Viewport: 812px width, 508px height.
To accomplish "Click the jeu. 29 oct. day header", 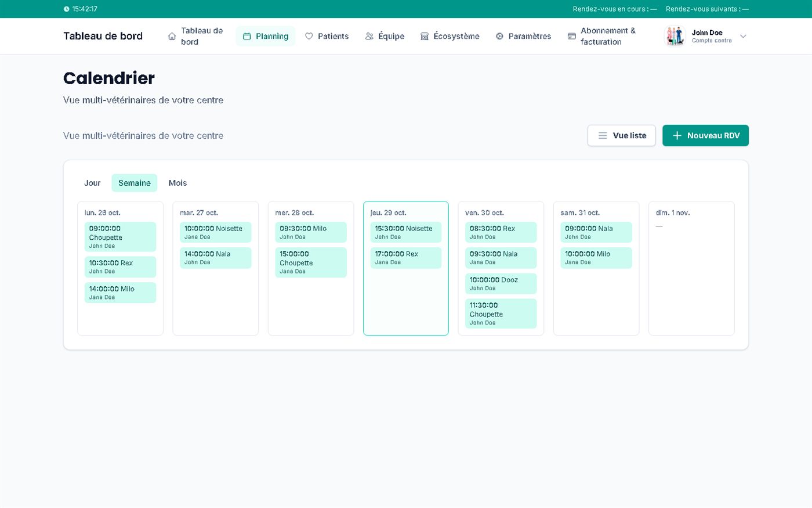I will (x=388, y=213).
